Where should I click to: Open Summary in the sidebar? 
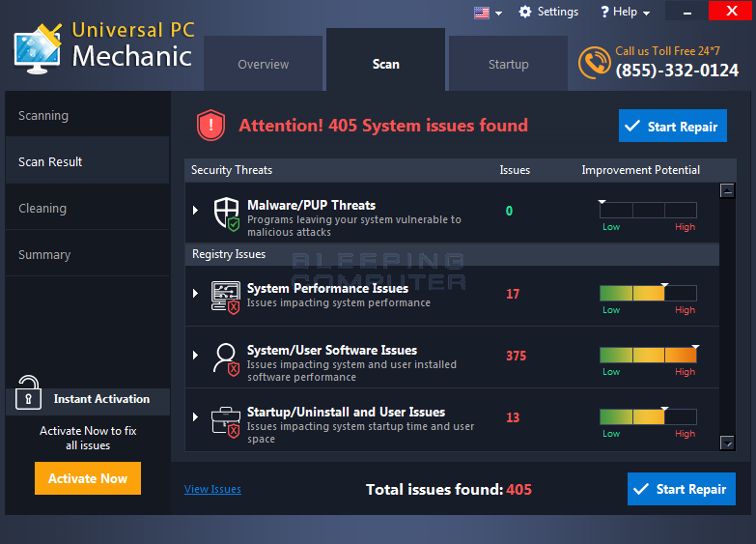click(87, 254)
